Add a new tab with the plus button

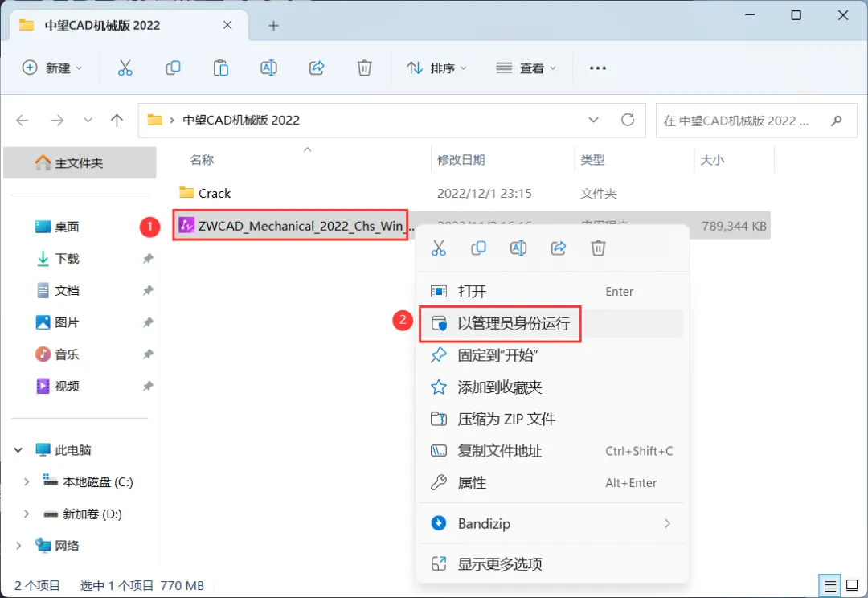(273, 26)
